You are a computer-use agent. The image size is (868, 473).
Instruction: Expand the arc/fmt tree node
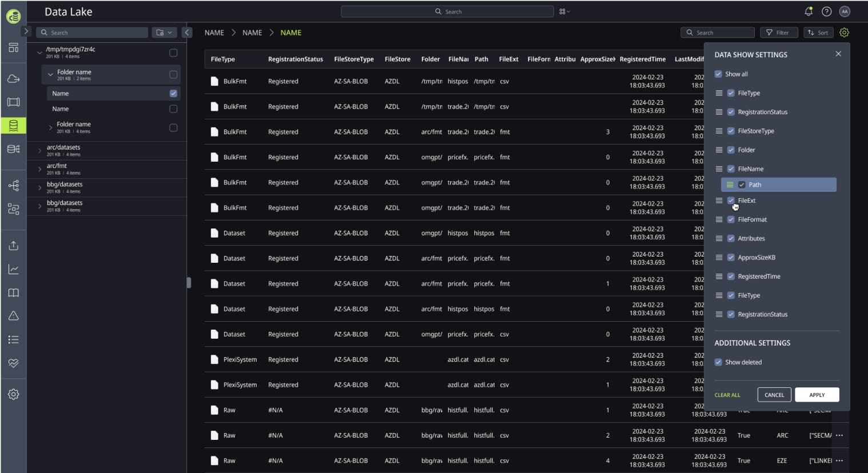(x=39, y=169)
